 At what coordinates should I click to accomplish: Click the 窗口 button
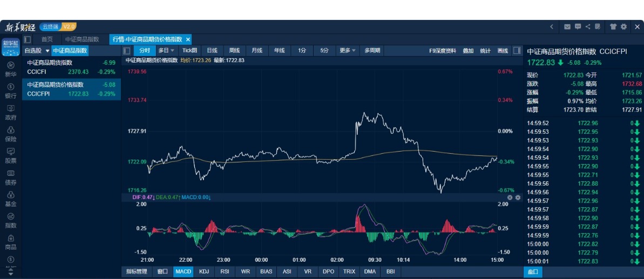coord(162,271)
